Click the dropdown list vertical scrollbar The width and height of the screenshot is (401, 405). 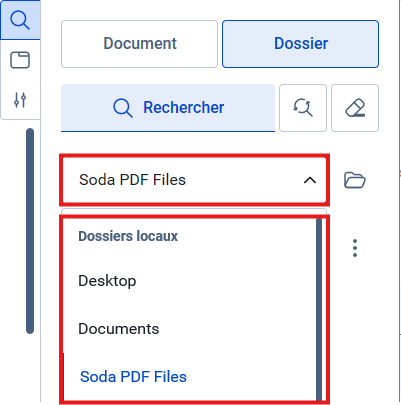point(319,309)
